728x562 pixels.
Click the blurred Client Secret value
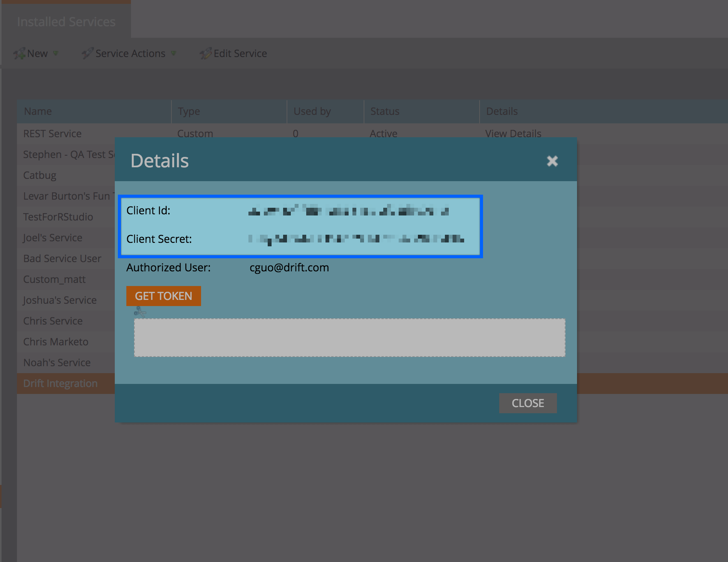point(356,239)
